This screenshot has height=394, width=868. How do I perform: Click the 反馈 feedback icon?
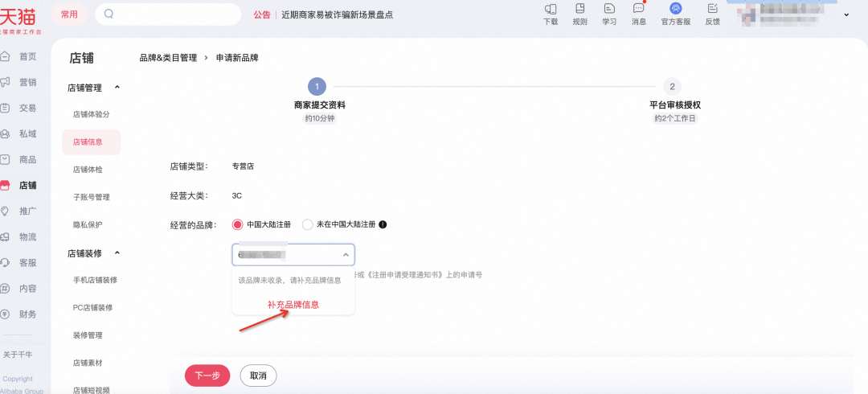[x=712, y=9]
